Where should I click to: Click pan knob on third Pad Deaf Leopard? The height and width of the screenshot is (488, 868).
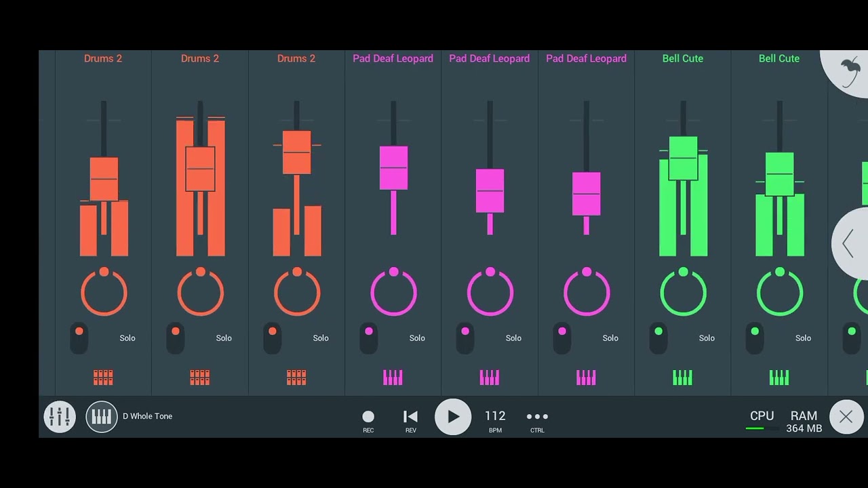pos(587,292)
